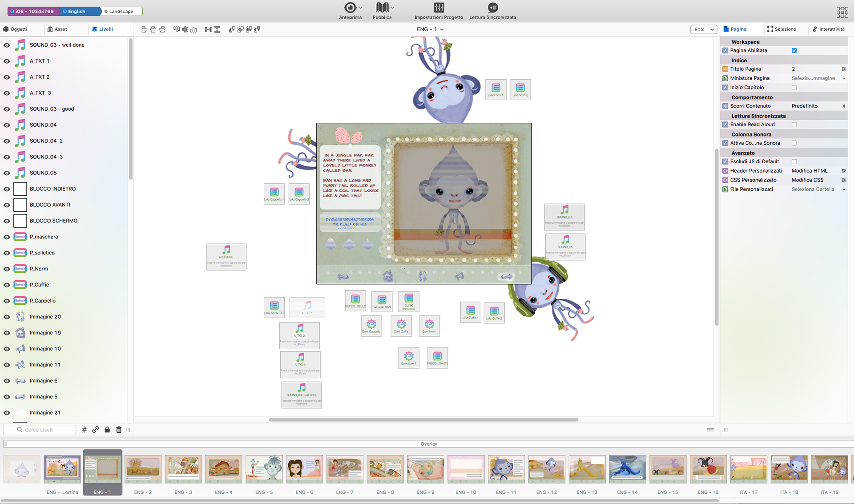Switch to the Asset tab

[57, 29]
